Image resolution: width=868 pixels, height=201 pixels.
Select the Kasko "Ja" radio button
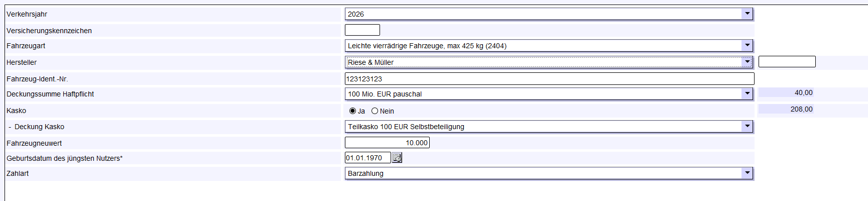(x=352, y=111)
